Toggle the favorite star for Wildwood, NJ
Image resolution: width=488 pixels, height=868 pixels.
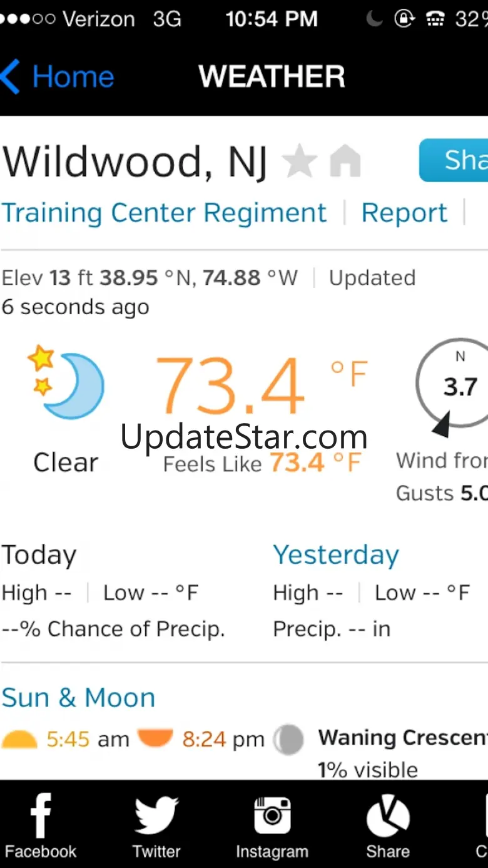300,161
